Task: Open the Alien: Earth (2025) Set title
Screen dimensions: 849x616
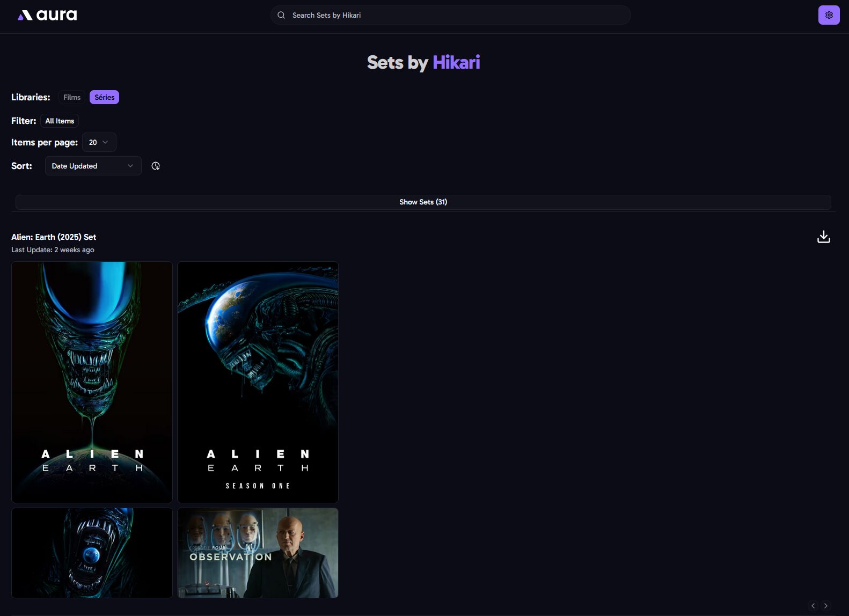Action: pyautogui.click(x=54, y=237)
